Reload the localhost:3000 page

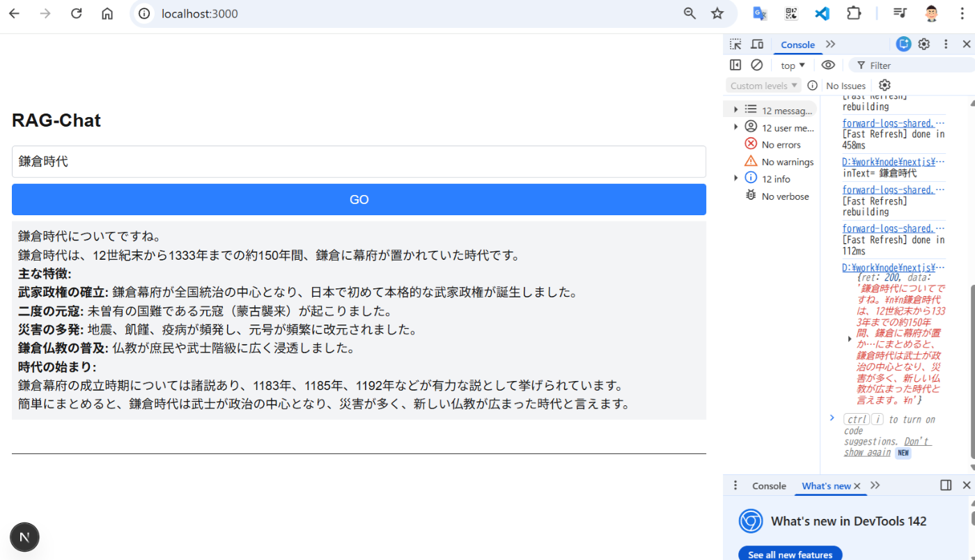click(77, 13)
